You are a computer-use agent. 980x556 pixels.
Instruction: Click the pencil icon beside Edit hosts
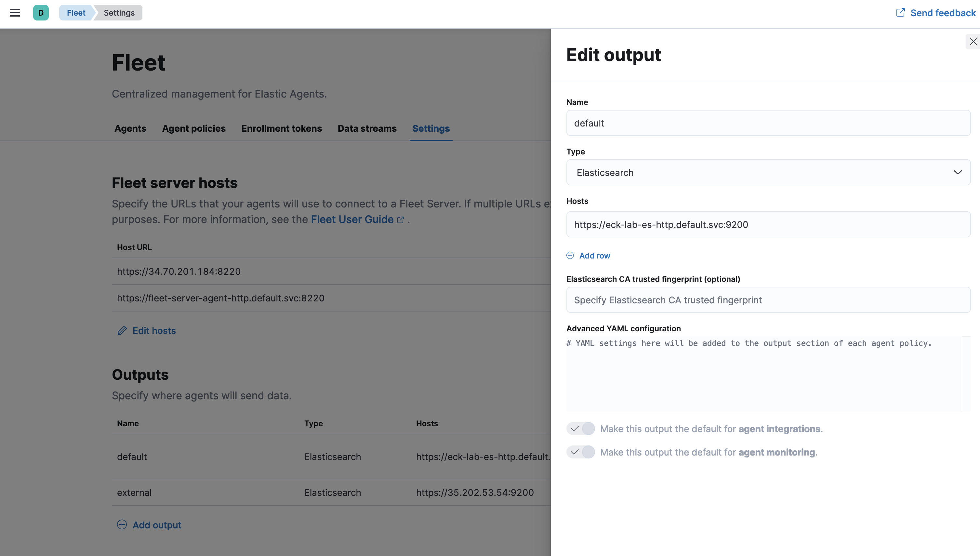point(122,330)
